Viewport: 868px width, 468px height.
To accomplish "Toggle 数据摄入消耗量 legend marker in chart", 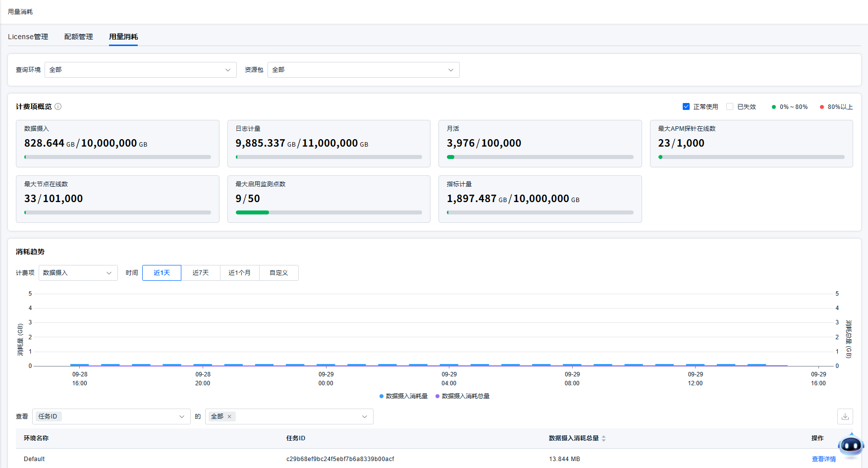I will pos(381,396).
